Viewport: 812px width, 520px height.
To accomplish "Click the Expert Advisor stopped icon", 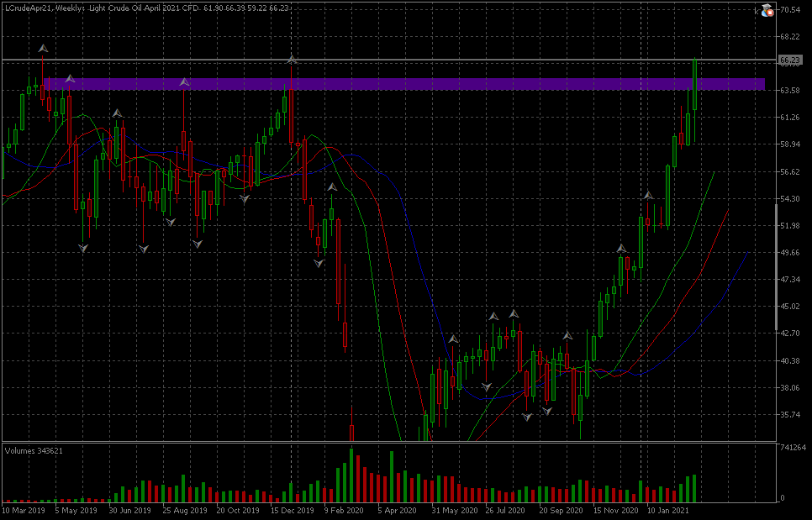I will tap(767, 9).
